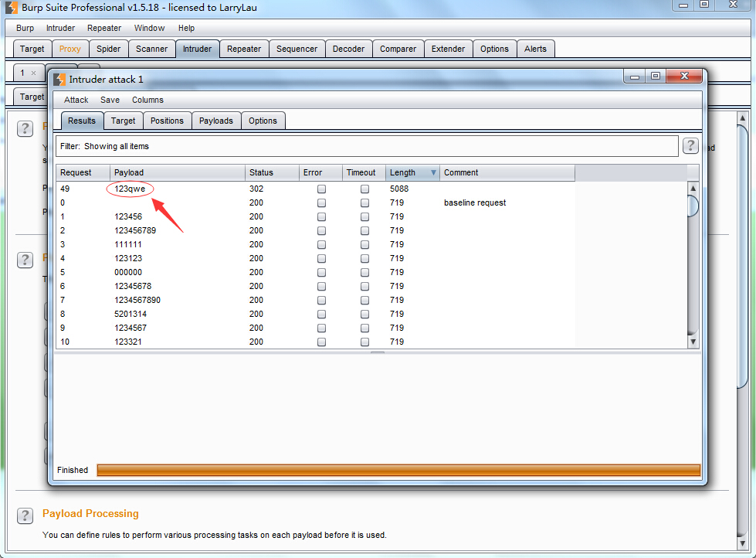Screen dimensions: 756x558
Task: Open the Proxy tab in the main window
Action: point(70,49)
